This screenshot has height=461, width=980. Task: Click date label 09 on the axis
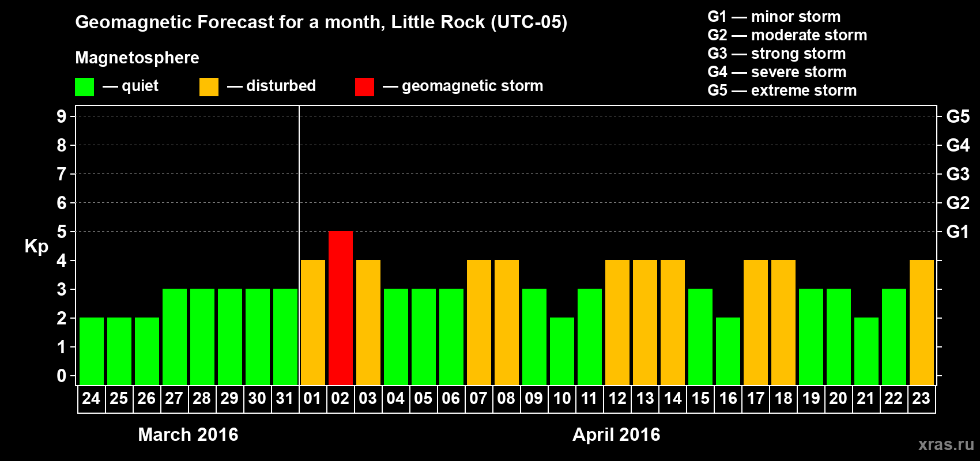click(534, 399)
